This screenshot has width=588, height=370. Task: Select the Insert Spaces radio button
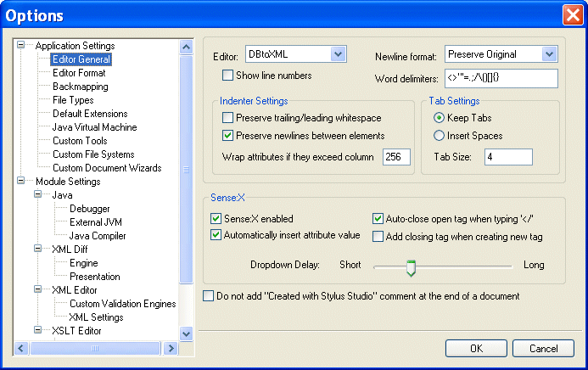pyautogui.click(x=439, y=135)
